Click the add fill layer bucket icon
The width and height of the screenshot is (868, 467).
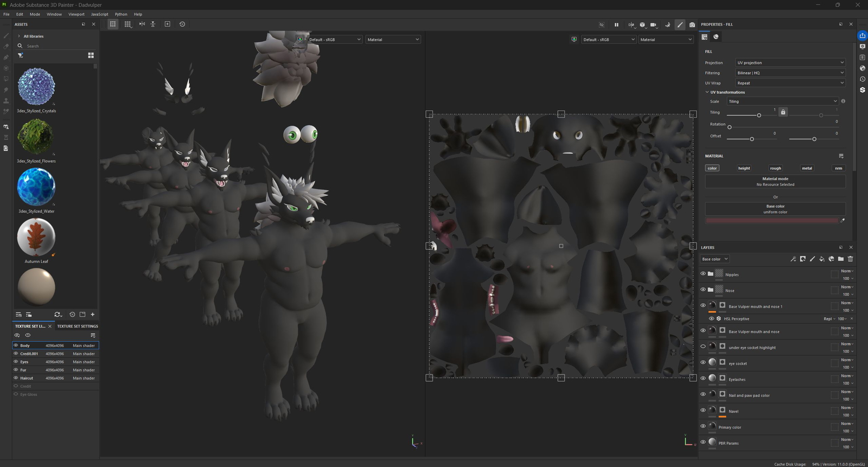tap(821, 259)
